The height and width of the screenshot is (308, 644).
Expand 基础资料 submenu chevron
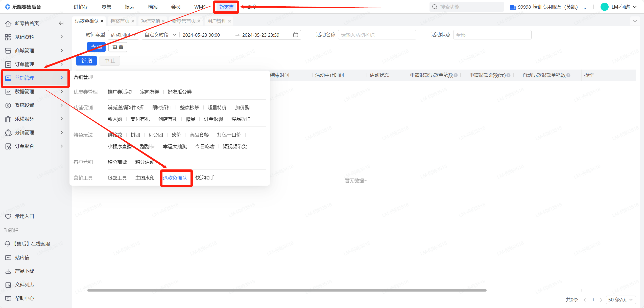coord(62,37)
